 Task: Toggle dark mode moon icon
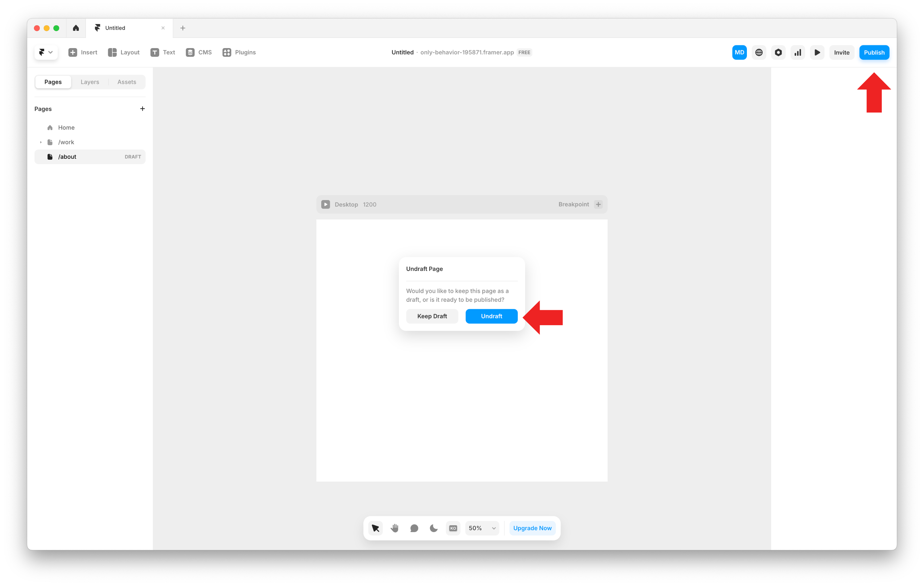pos(434,528)
